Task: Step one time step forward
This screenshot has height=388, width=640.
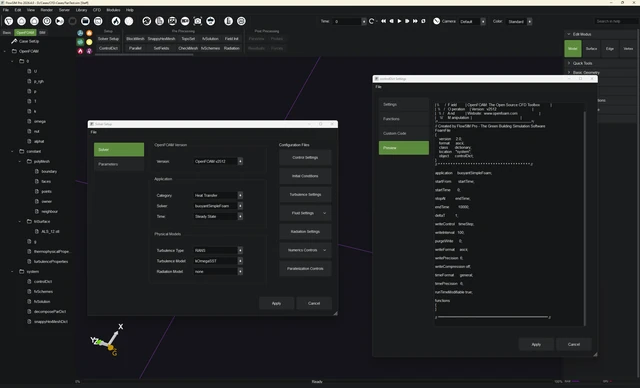Action: [x=407, y=21]
